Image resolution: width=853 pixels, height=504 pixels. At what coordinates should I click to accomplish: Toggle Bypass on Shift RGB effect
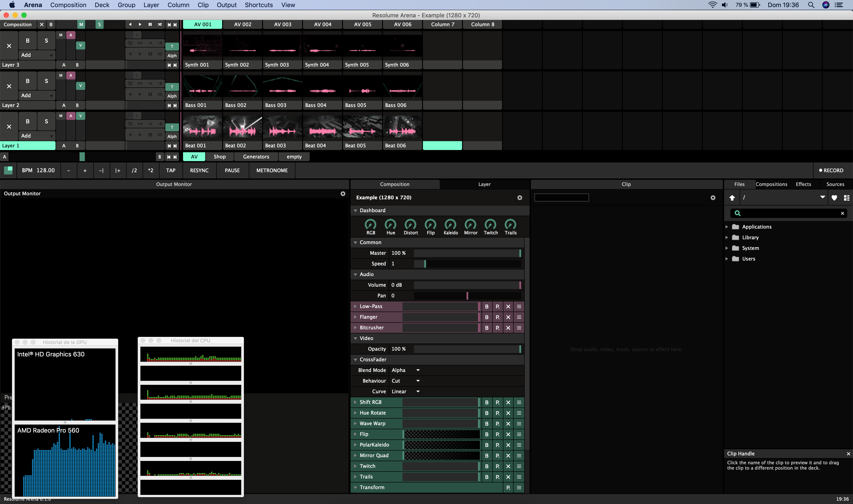[487, 402]
